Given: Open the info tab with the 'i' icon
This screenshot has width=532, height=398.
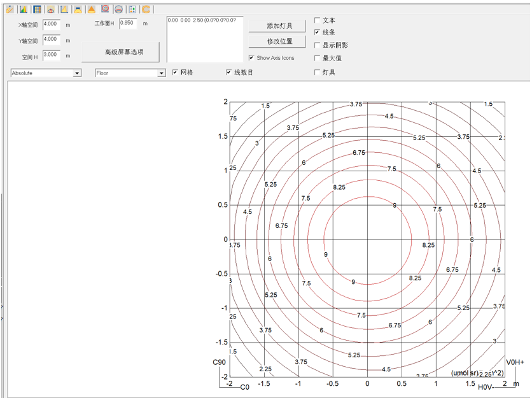Looking at the screenshot, I should pos(10,9).
